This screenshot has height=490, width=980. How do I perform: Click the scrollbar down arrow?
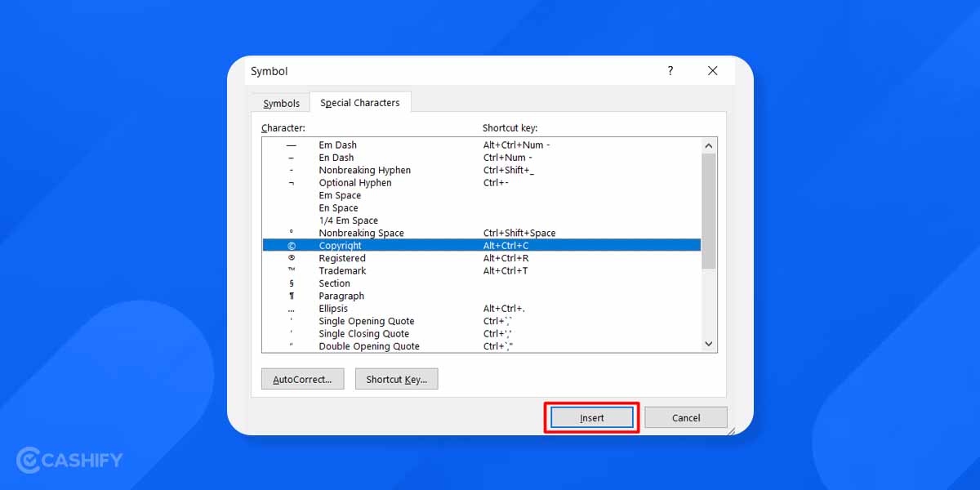pyautogui.click(x=708, y=344)
